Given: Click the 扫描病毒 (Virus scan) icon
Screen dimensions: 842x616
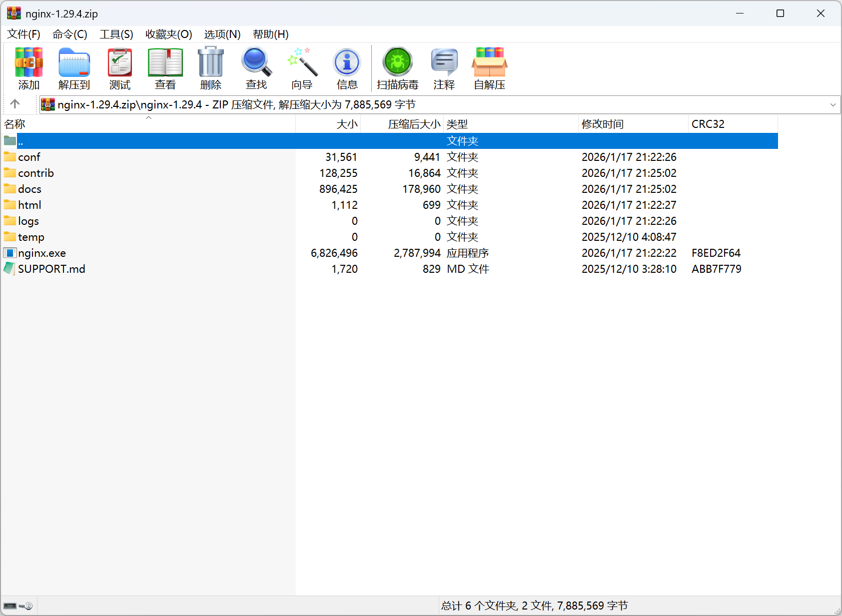Looking at the screenshot, I should pos(397,62).
